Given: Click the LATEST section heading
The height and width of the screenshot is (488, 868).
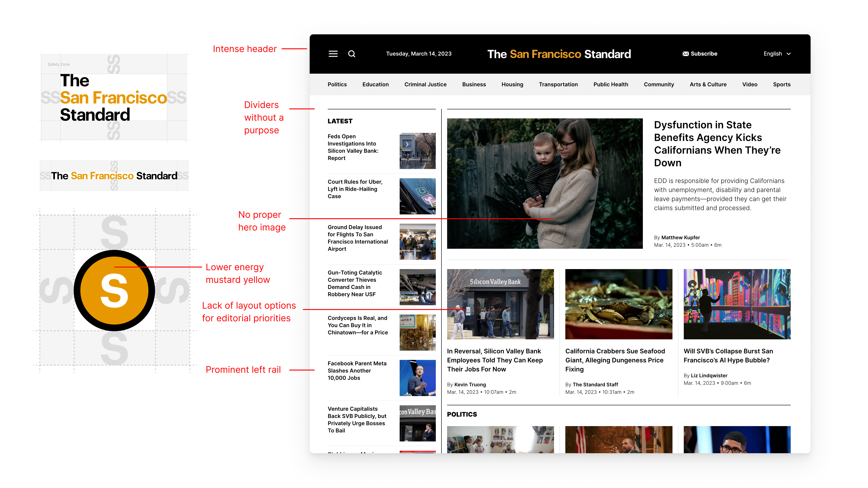Looking at the screenshot, I should tap(340, 121).
